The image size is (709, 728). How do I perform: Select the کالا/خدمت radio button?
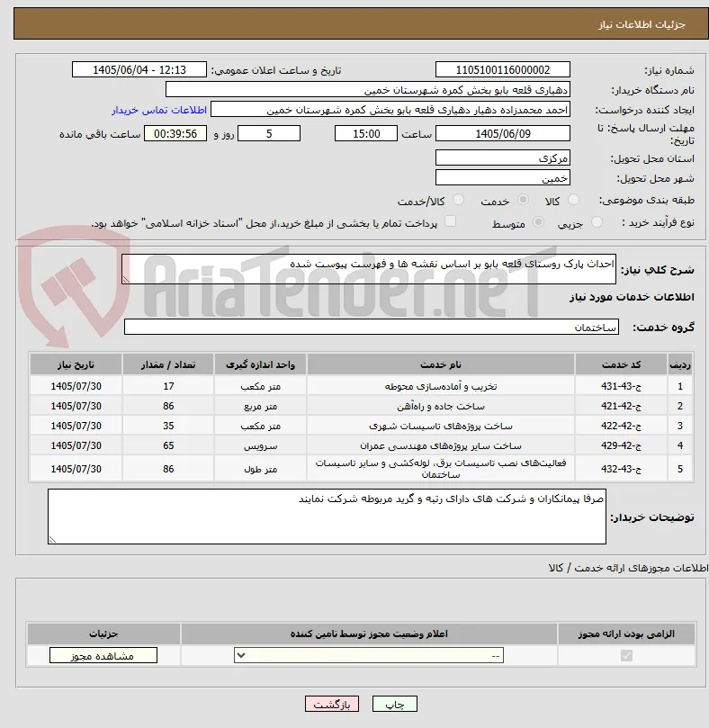coord(458,200)
